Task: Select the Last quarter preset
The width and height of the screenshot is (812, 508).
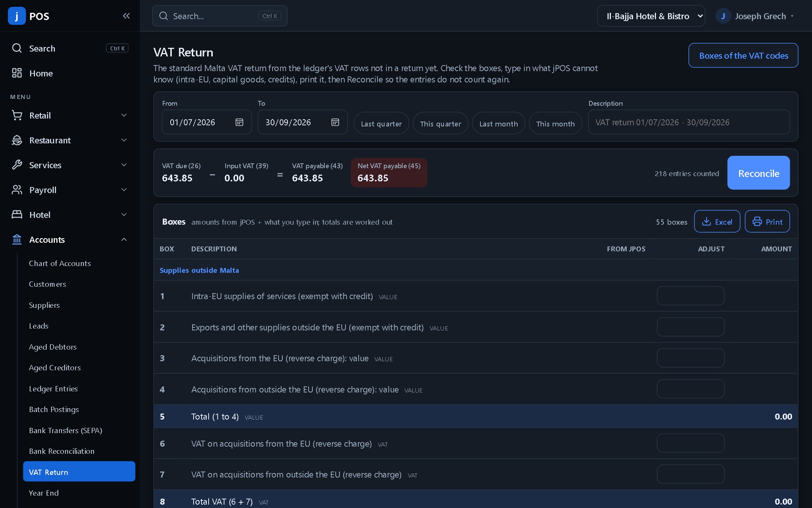Action: coord(381,123)
